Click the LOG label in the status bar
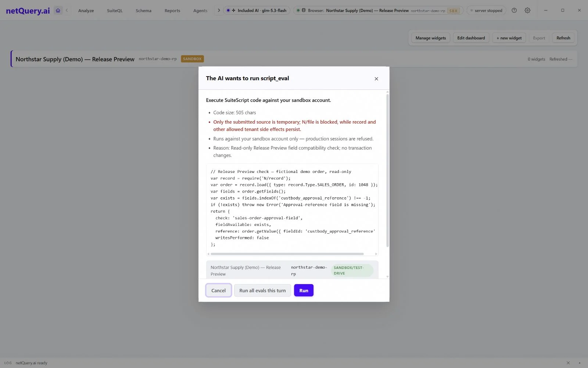The image size is (588, 368). [8, 363]
